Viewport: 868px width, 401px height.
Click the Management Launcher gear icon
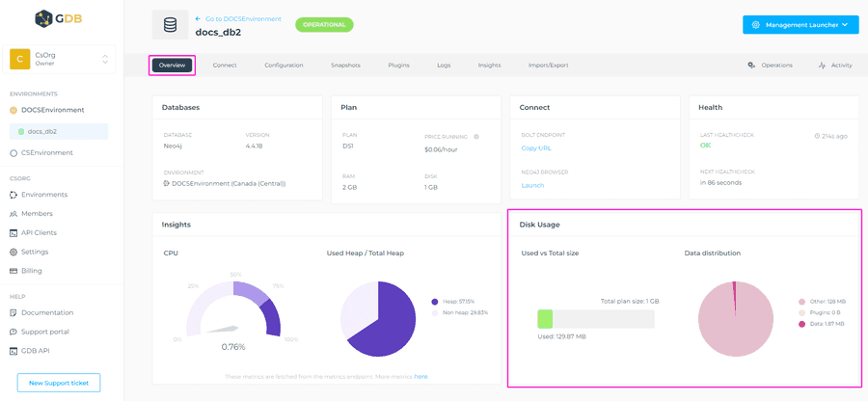755,25
